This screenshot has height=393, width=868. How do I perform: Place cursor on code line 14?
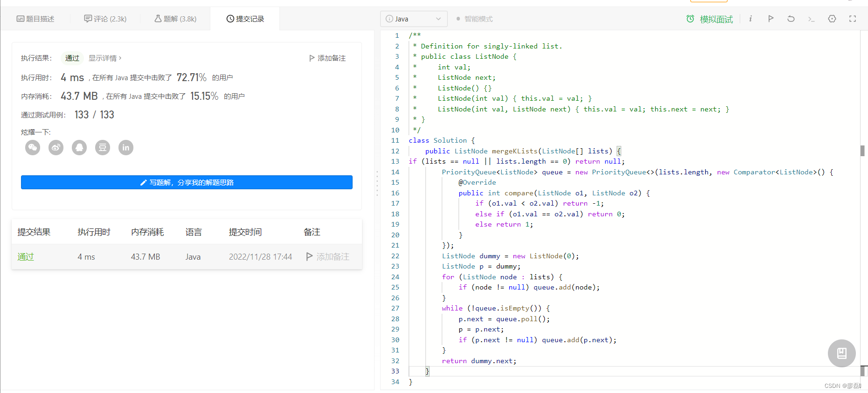coord(637,172)
